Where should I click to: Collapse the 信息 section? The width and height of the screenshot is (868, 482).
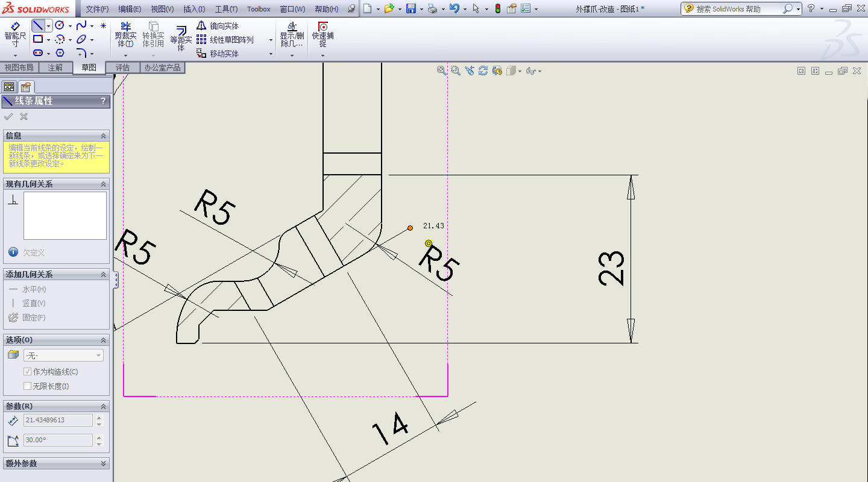pyautogui.click(x=103, y=136)
